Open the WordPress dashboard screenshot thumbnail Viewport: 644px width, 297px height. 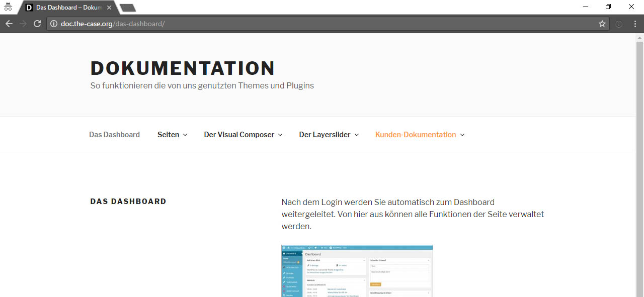click(x=357, y=271)
